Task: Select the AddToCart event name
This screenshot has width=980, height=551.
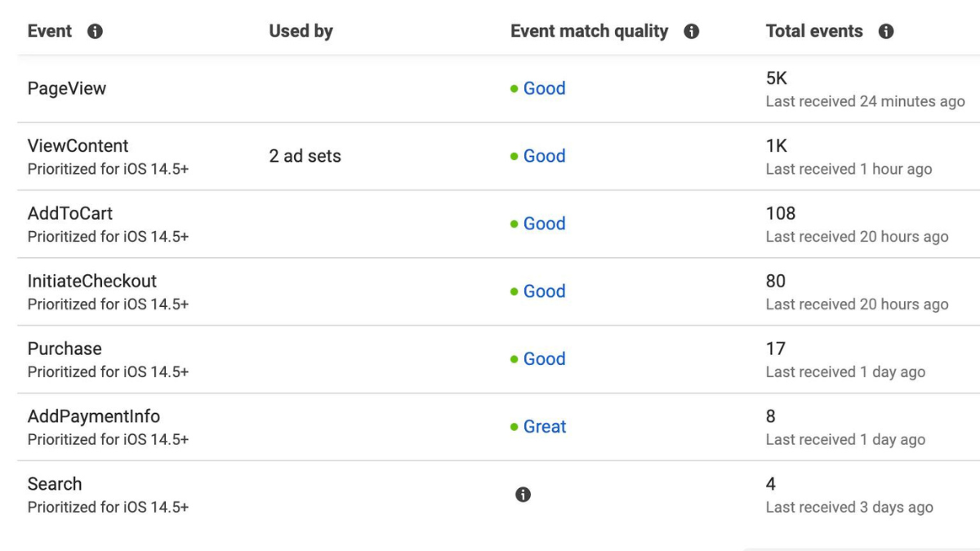Action: tap(70, 214)
